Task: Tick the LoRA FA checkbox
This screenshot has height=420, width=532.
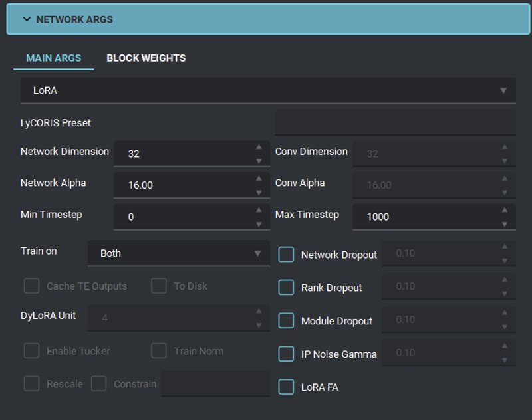Action: pyautogui.click(x=286, y=387)
